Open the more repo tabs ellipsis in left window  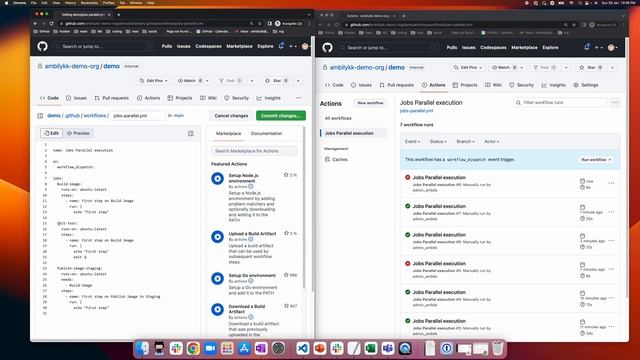[298, 98]
